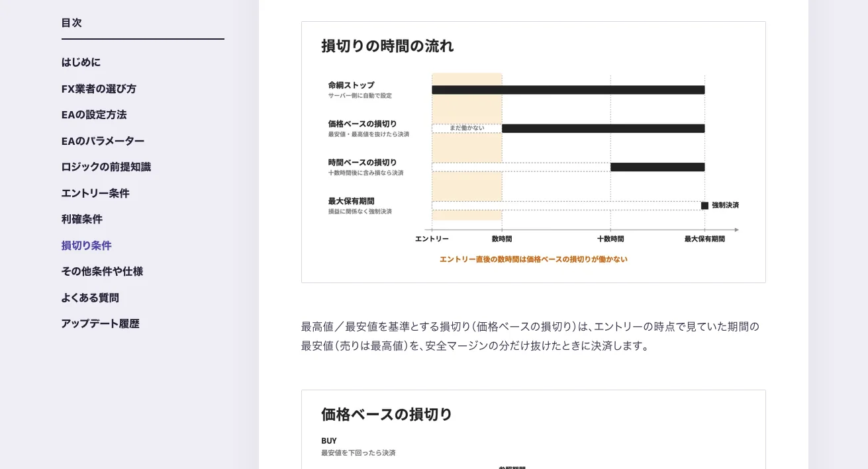Screen dimensions: 868x469
Task: Jump to よくある質問 section
Action: 90,298
